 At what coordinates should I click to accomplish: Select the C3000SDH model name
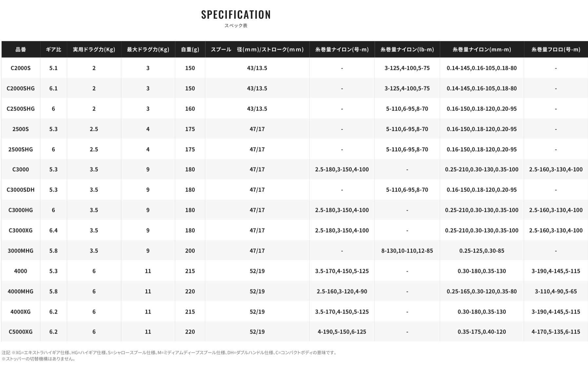21,190
